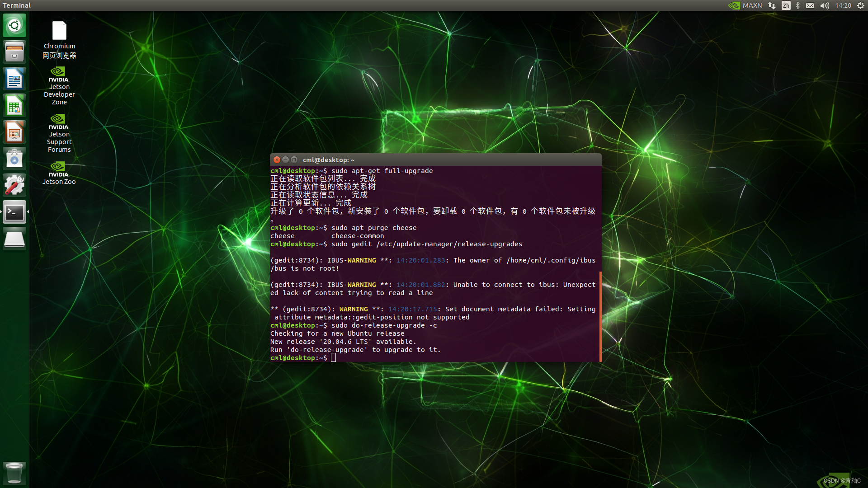Click the terminal title 'cml@desktop: ~'
Image resolution: width=868 pixels, height=488 pixels.
[329, 160]
